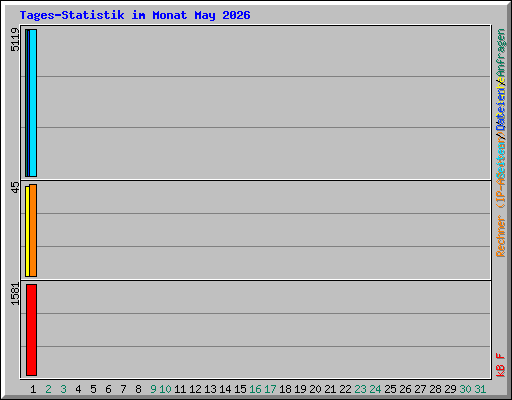Select day 24 on the x-axis

tap(375, 389)
